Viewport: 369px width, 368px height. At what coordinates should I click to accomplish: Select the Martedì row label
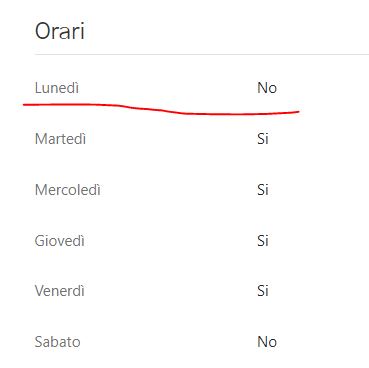tap(60, 139)
